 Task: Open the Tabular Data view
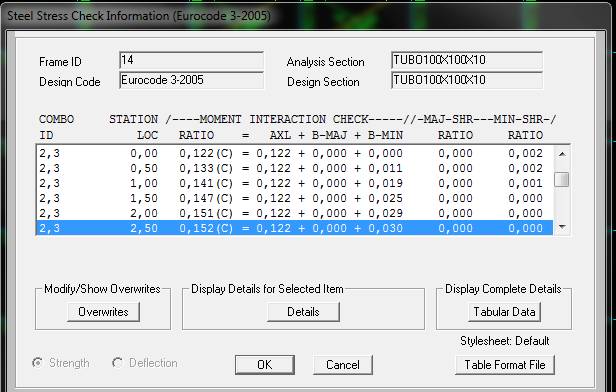click(504, 312)
